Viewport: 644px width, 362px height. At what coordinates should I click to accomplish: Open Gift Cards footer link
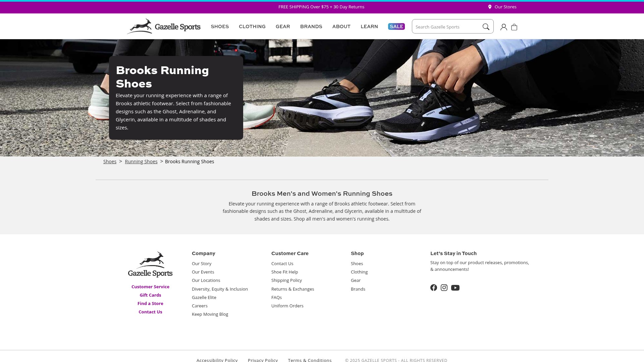(x=150, y=295)
